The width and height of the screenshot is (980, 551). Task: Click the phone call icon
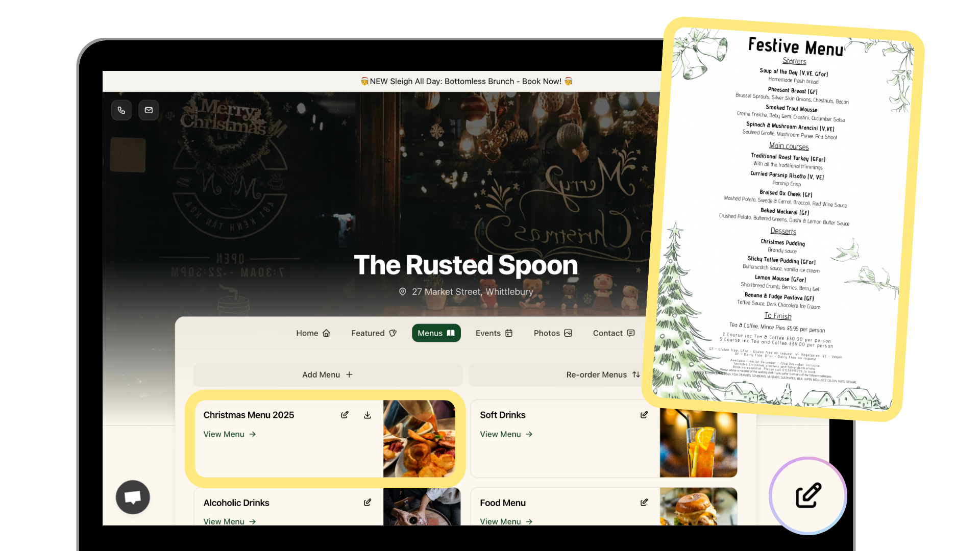[x=121, y=110]
